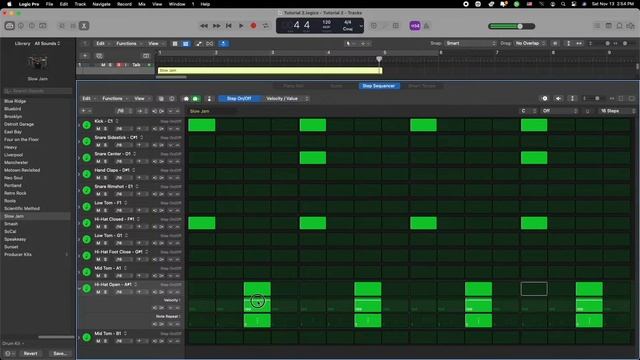Go to beginning with the transport button
Image resolution: width=640 pixels, height=360 pixels.
tap(229, 26)
